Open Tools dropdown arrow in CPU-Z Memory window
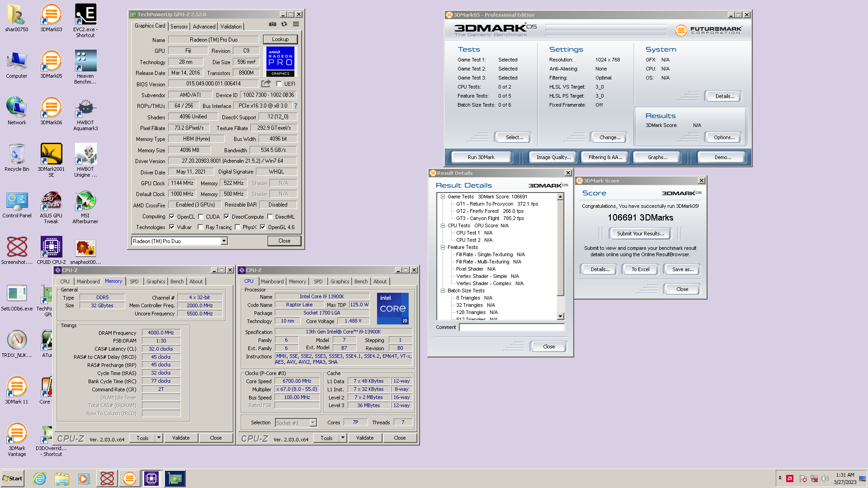 click(x=159, y=438)
